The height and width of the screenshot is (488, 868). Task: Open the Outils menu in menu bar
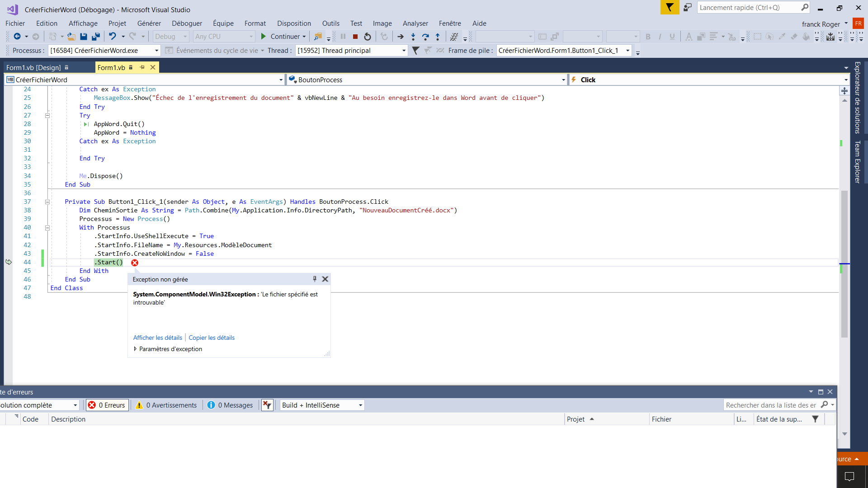(x=331, y=23)
